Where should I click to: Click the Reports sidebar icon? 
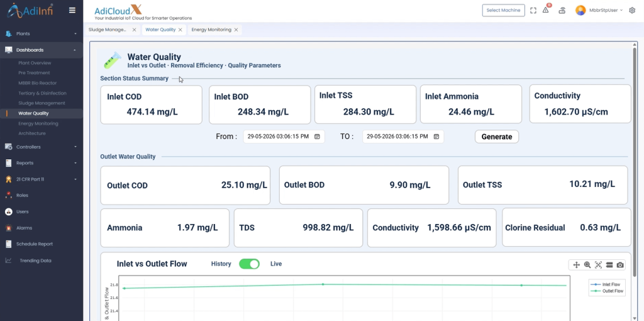[x=9, y=163]
